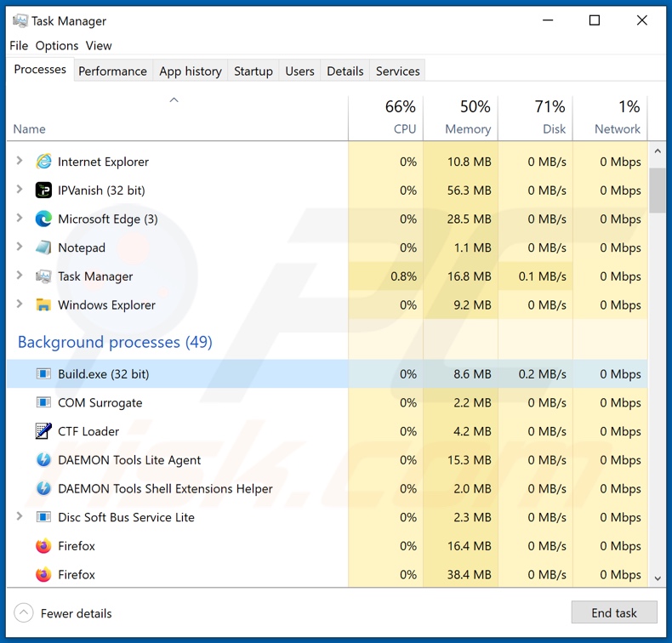672x643 pixels.
Task: Click the Microsoft Edge process icon
Action: [x=43, y=219]
